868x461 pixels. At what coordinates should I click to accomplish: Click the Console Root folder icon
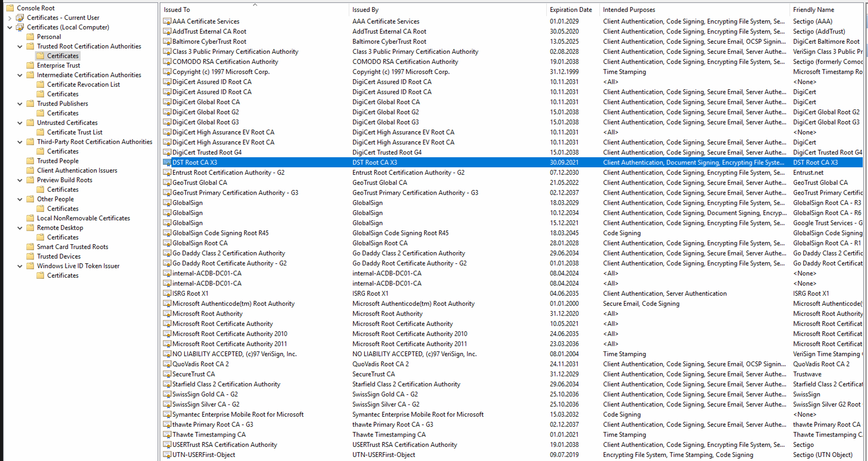tap(10, 8)
